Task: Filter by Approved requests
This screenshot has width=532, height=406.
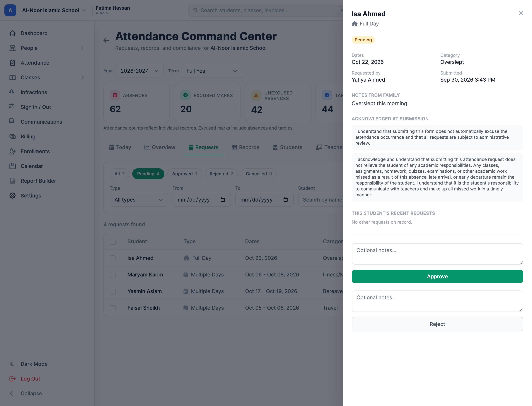Action: click(x=185, y=174)
